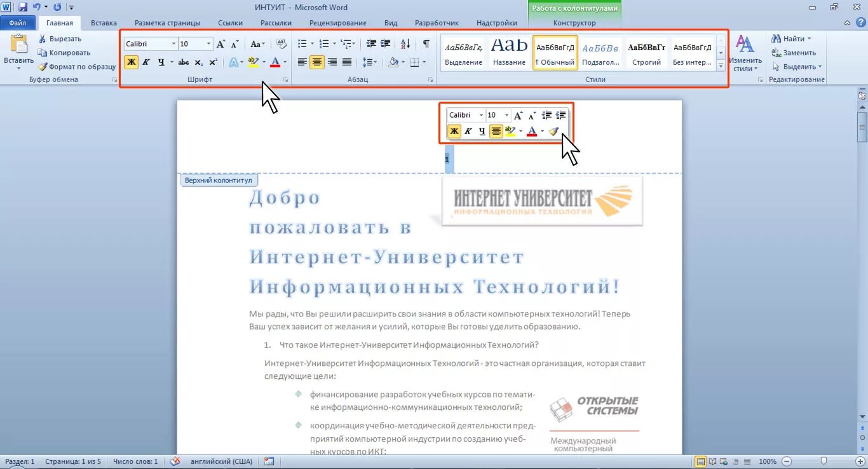Toggle bold Ж in the ribbon

[132, 62]
